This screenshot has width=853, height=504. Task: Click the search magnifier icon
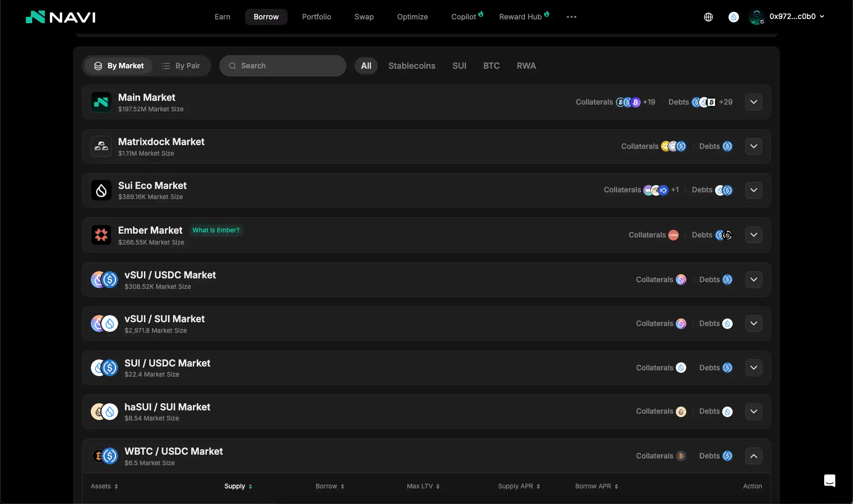[x=232, y=66]
